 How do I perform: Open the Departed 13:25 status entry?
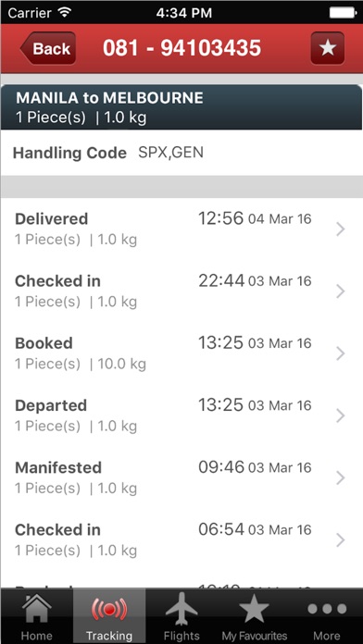(181, 415)
